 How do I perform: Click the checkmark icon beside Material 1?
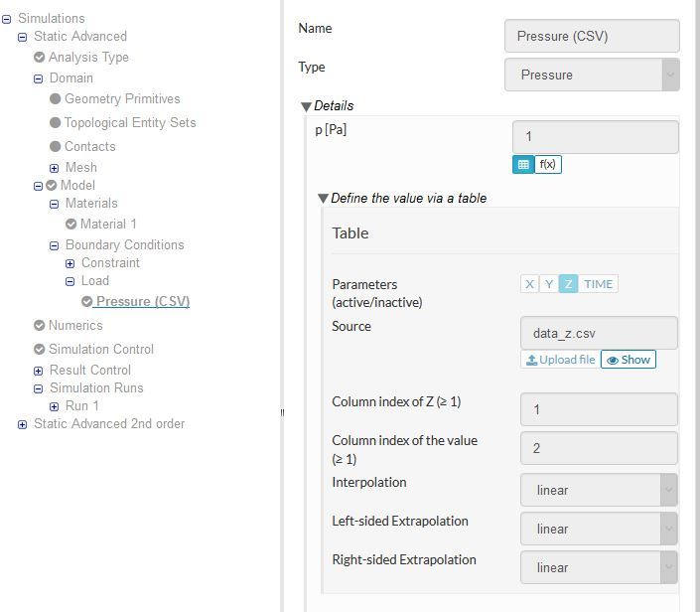point(71,224)
